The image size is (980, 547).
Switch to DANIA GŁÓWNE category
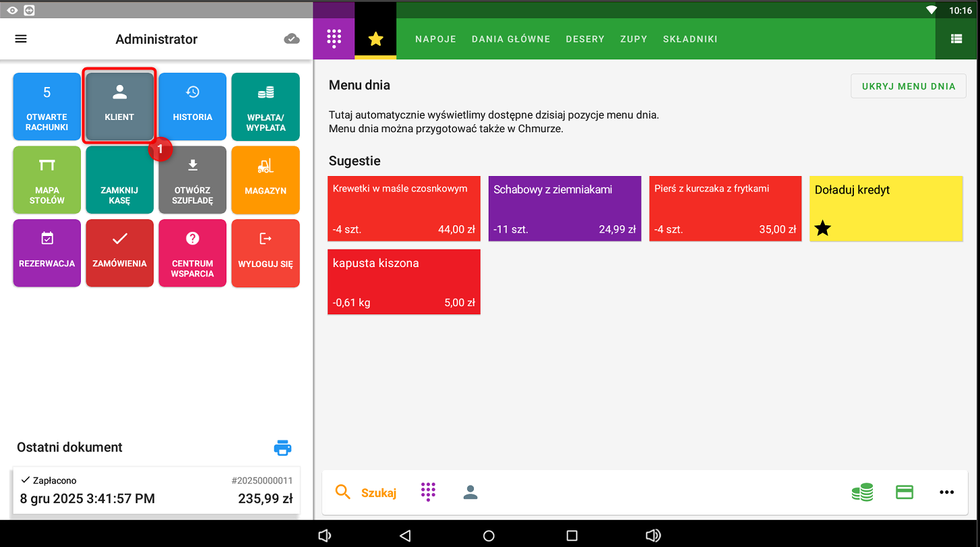click(511, 39)
